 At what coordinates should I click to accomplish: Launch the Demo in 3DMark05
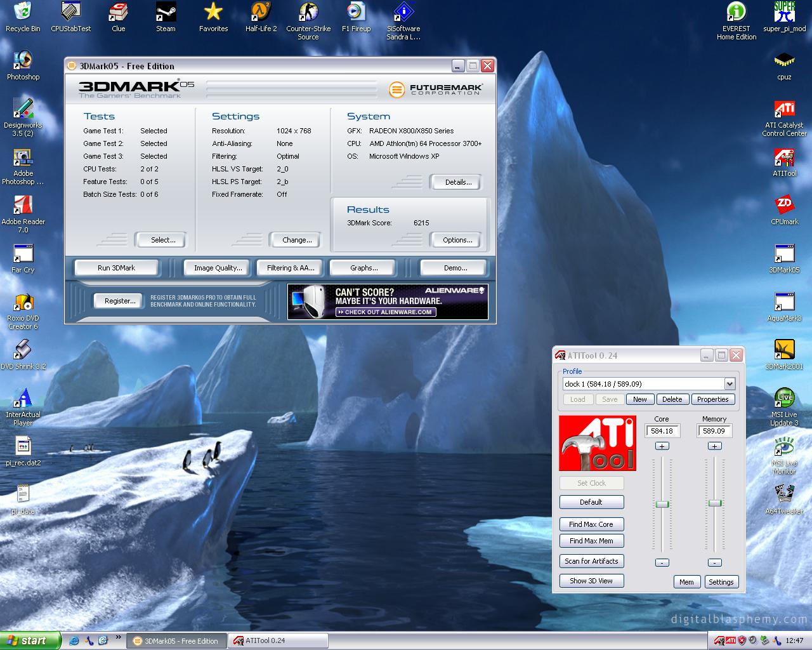point(455,268)
